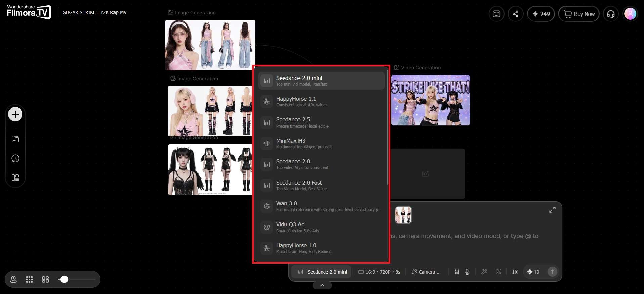
Task: Click the translate icon in prompt bar
Action: 499,272
